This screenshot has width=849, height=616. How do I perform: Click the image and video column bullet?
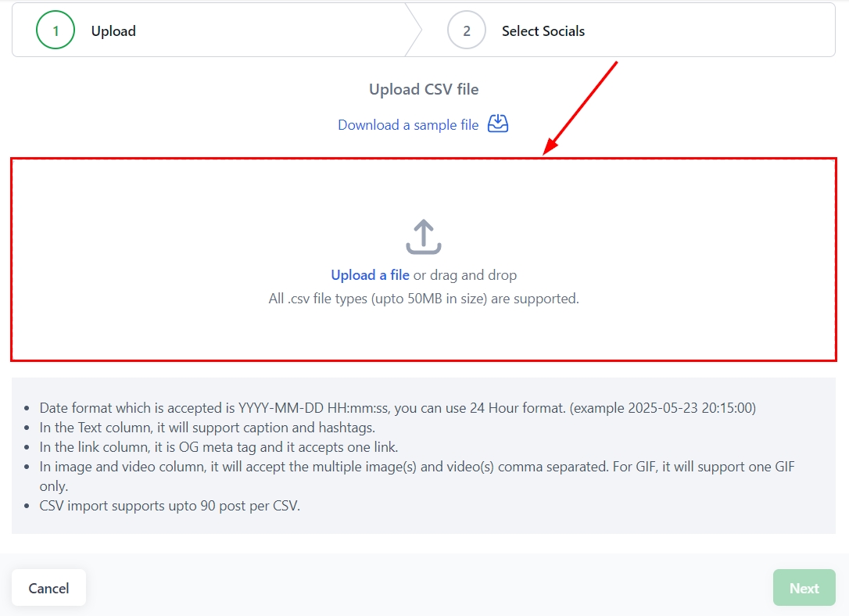(417, 467)
